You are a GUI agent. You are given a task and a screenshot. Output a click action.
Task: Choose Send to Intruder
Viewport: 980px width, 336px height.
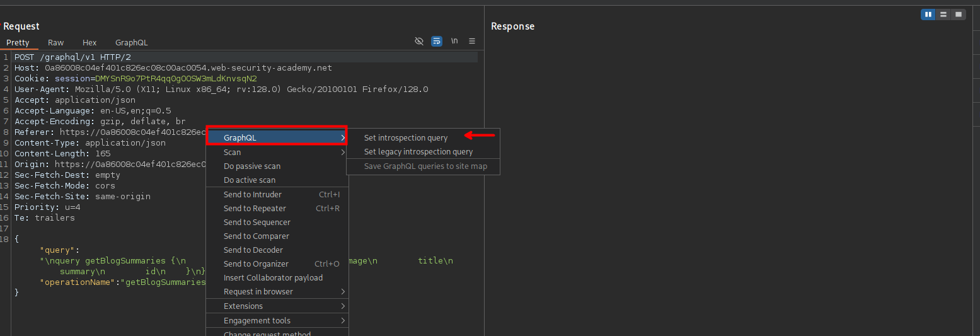(x=253, y=195)
